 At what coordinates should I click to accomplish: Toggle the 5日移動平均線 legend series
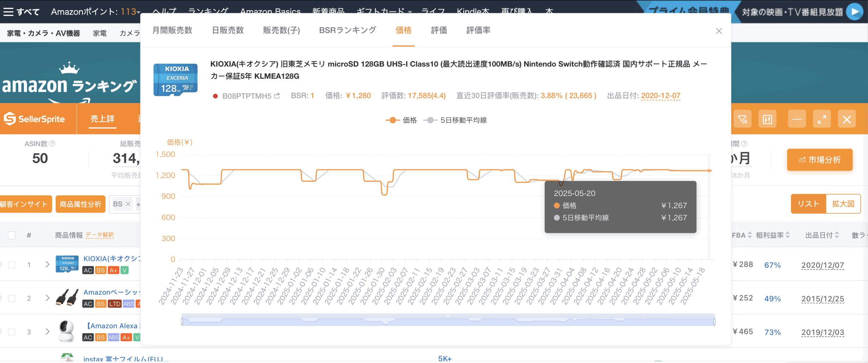click(x=455, y=120)
